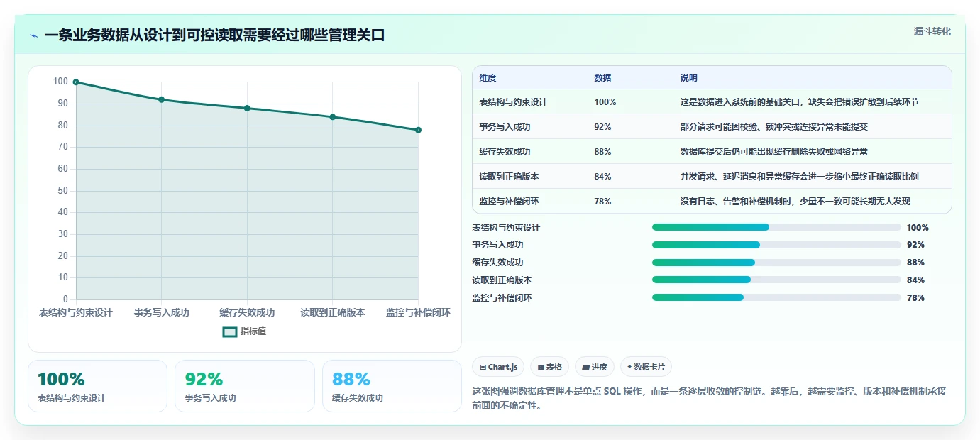The image size is (980, 440).
Task: Click the 数据 column header
Action: pos(602,78)
